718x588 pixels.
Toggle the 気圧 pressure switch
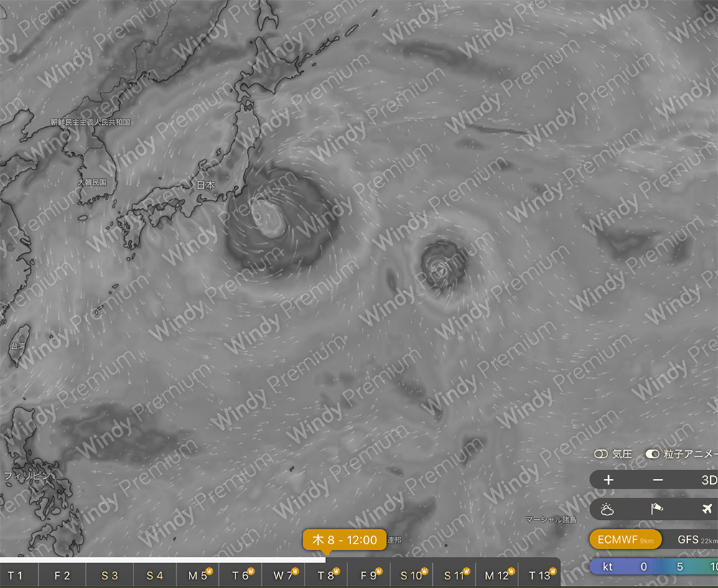point(600,454)
